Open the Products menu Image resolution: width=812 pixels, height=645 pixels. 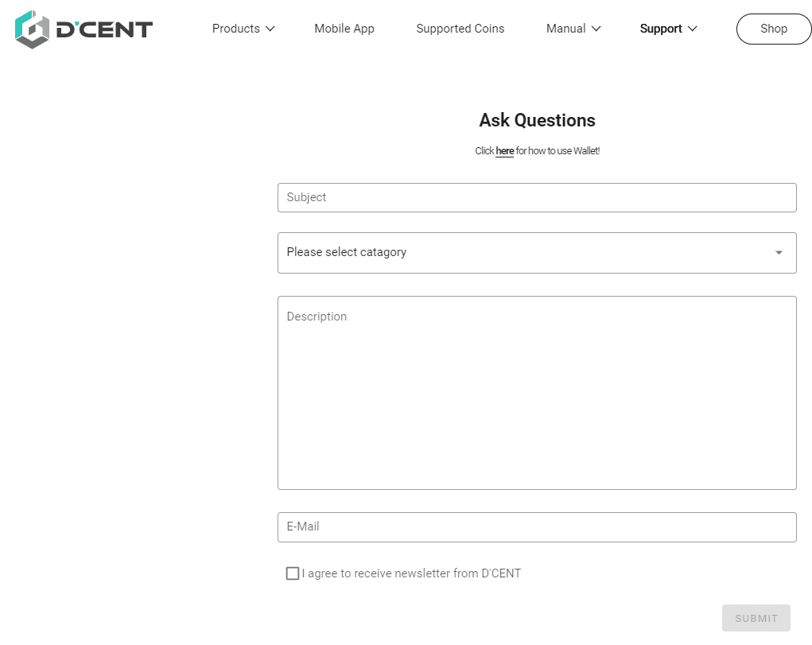[236, 29]
